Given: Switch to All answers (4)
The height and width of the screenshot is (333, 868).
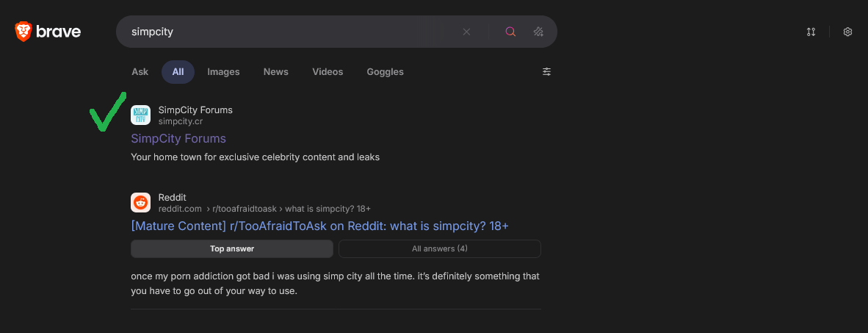Looking at the screenshot, I should coord(439,248).
